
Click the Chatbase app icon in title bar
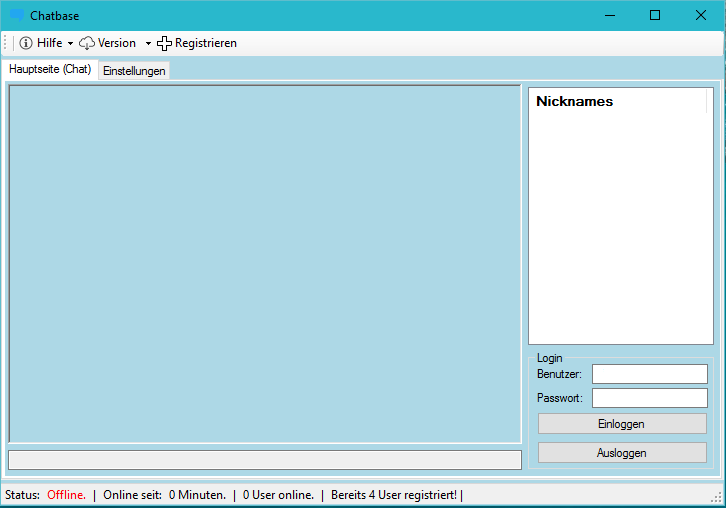17,15
